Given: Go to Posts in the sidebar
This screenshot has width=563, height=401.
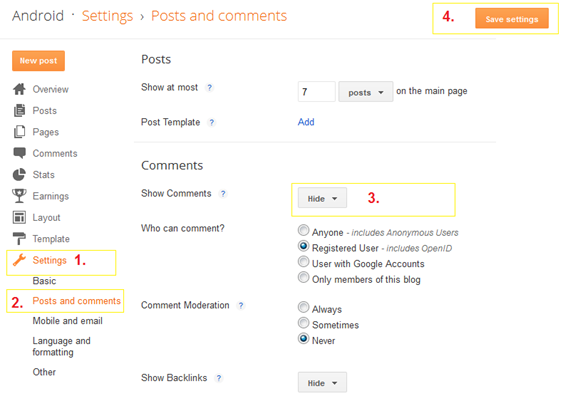Looking at the screenshot, I should [45, 111].
